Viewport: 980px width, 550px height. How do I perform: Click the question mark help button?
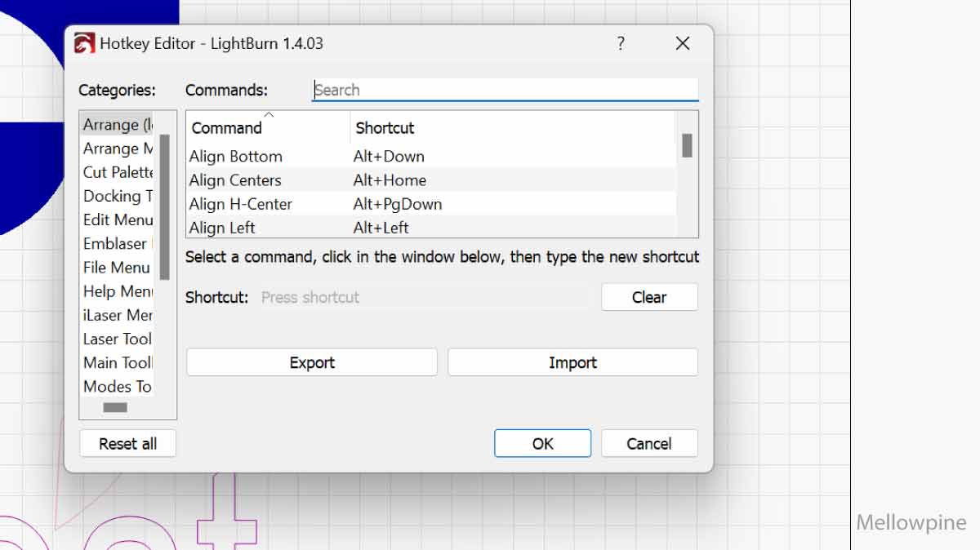point(621,43)
